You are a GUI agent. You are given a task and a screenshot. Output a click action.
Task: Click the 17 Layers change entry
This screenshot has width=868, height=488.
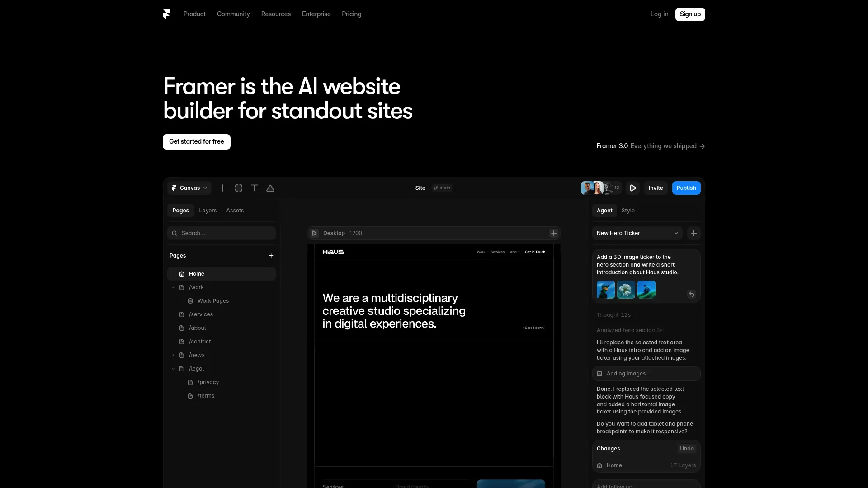coord(683,465)
